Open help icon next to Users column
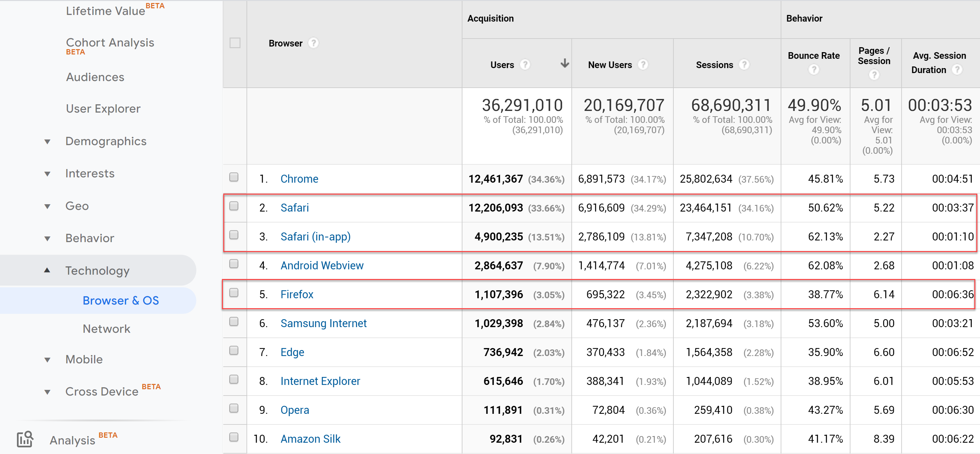Image resolution: width=980 pixels, height=454 pixels. (525, 65)
